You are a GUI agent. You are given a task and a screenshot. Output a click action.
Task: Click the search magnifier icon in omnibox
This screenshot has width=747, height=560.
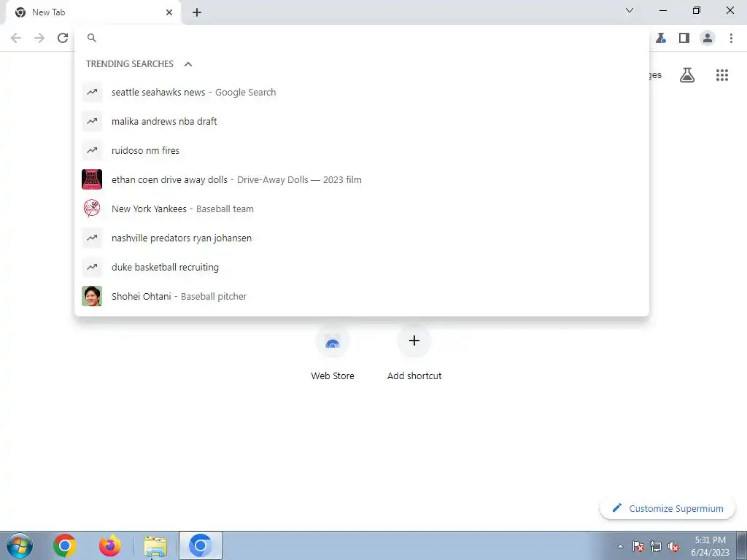(x=92, y=38)
